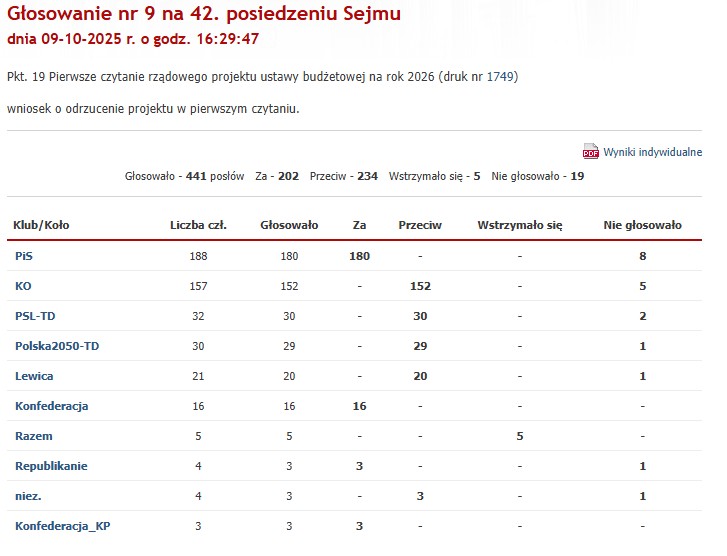Viewport: 727px width, 556px height.
Task: Click the Klub/Koło column header
Action: pos(41,225)
